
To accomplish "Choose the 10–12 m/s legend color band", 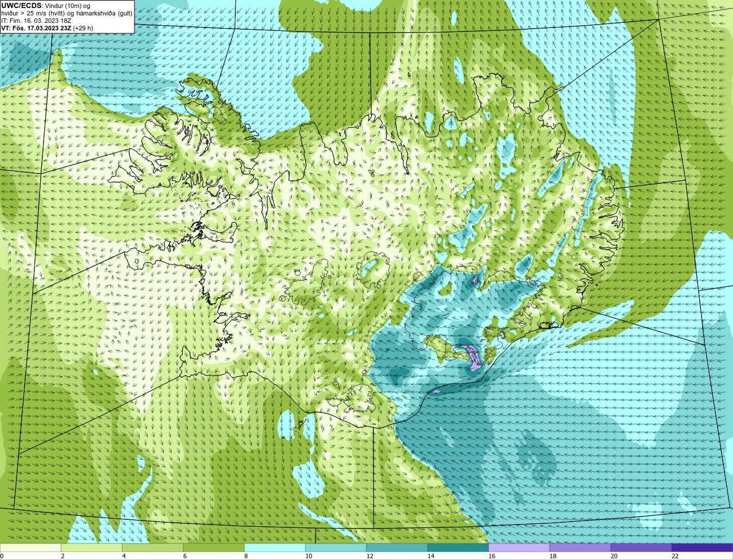I will [x=336, y=547].
